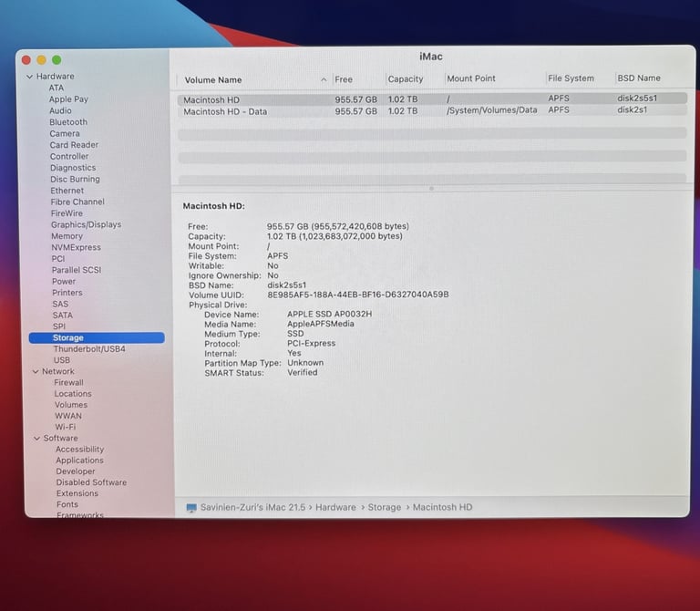Screen dimensions: 700x611
Task: Open Accessibility under Software
Action: pos(80,450)
